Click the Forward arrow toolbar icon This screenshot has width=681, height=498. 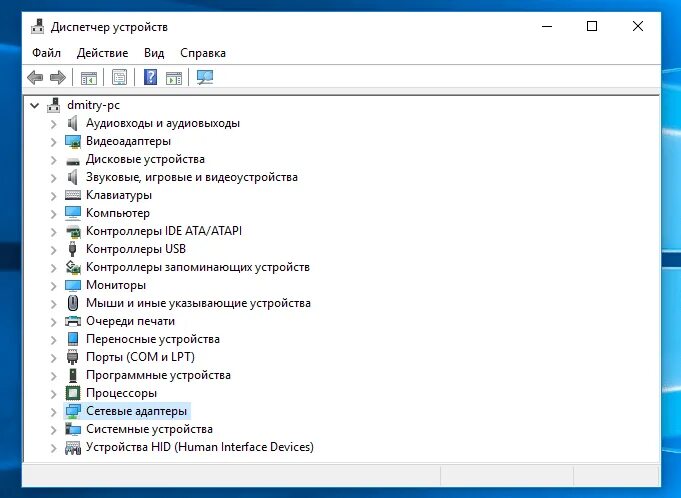click(x=58, y=78)
